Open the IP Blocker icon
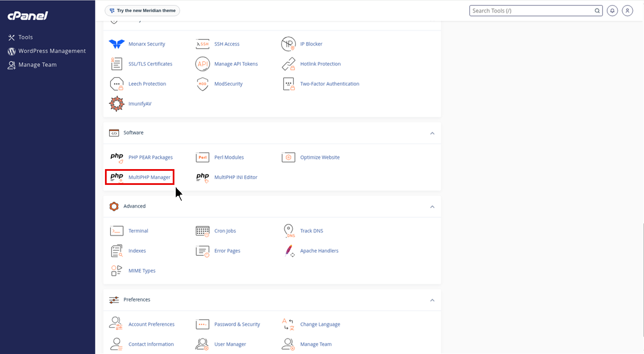Image resolution: width=644 pixels, height=354 pixels. [x=288, y=44]
